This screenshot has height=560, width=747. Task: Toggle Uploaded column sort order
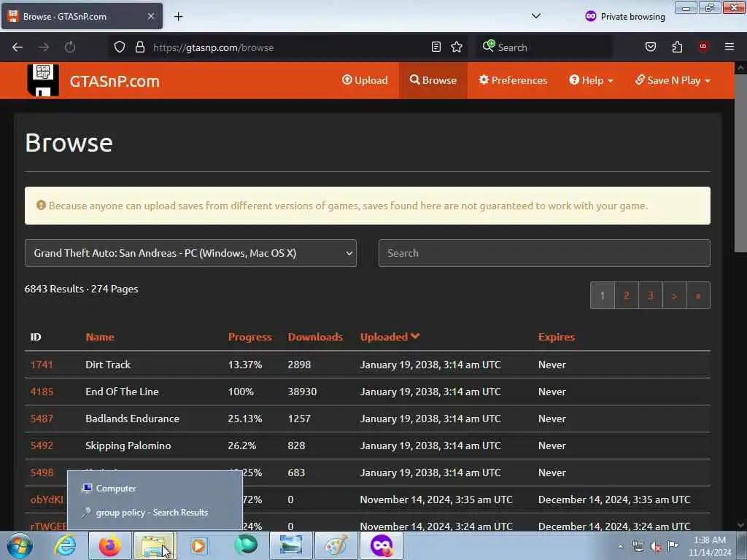(x=390, y=337)
